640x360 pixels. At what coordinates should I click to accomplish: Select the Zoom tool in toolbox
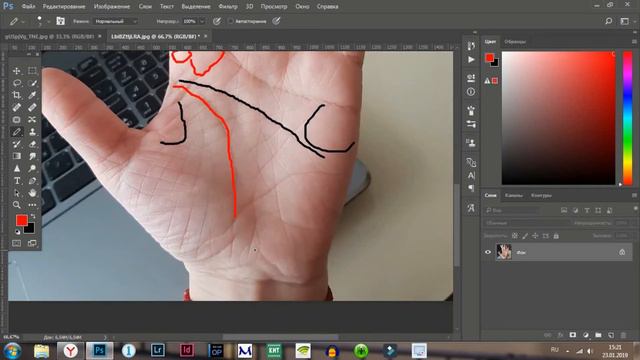[x=17, y=205]
